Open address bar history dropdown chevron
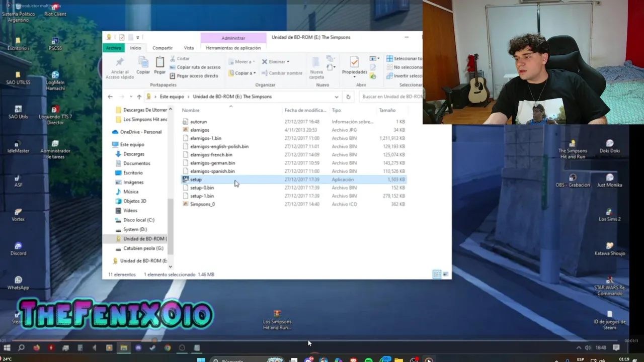The image size is (644, 362). [x=337, y=97]
